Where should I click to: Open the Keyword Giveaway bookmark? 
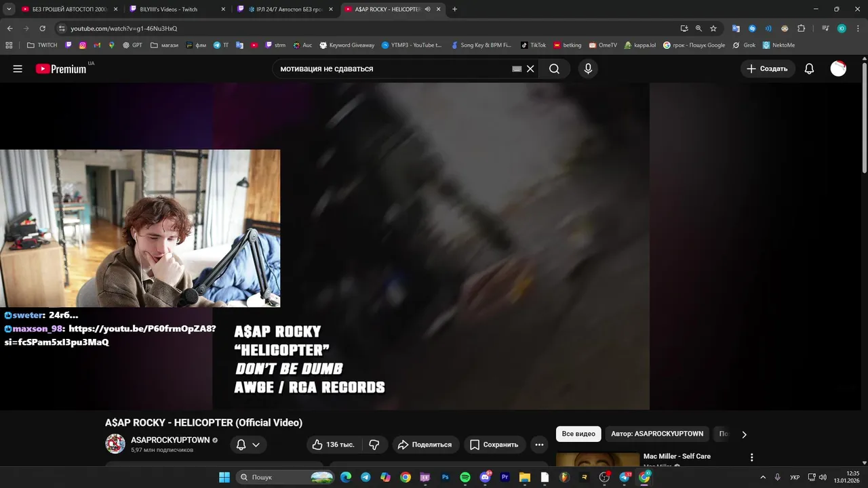tap(346, 45)
